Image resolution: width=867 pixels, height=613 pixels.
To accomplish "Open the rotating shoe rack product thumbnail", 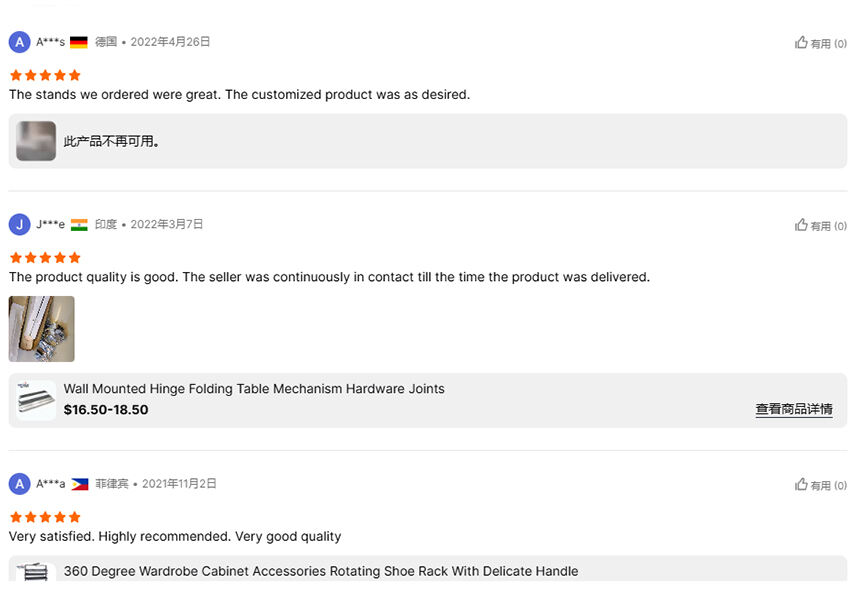I will (x=36, y=572).
